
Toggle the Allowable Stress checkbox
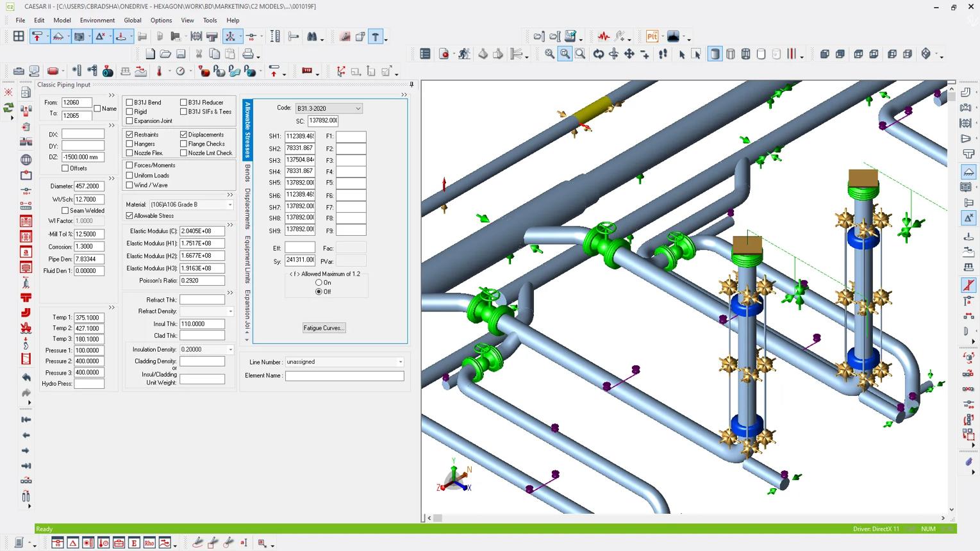(129, 216)
